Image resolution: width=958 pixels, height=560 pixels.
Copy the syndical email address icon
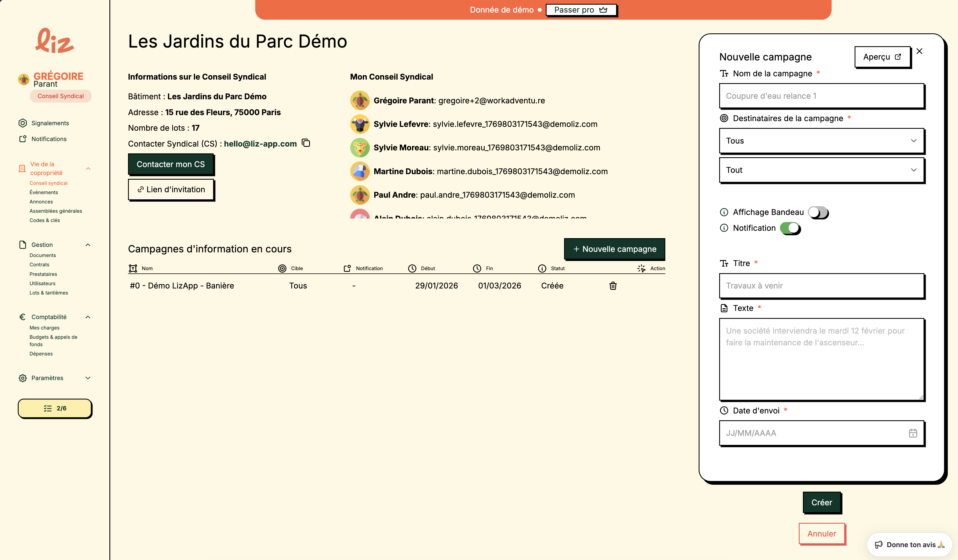click(x=306, y=143)
